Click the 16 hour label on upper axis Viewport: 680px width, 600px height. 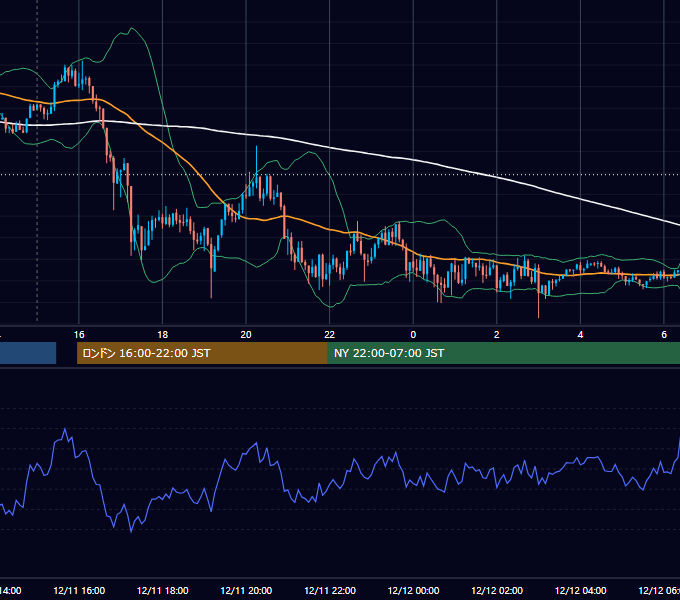(x=79, y=334)
